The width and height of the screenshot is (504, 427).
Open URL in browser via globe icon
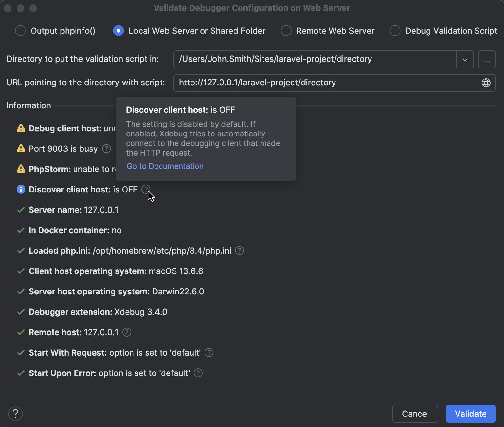tap(486, 83)
